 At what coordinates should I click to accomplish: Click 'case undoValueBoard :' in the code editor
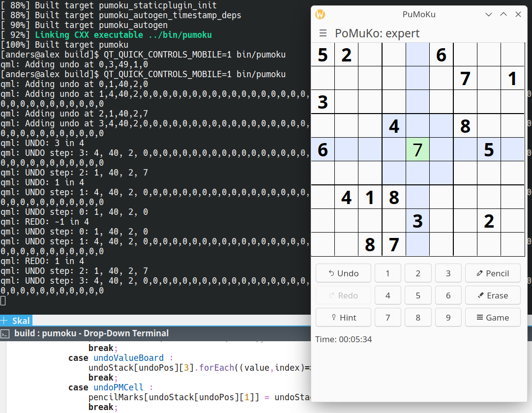point(121,358)
